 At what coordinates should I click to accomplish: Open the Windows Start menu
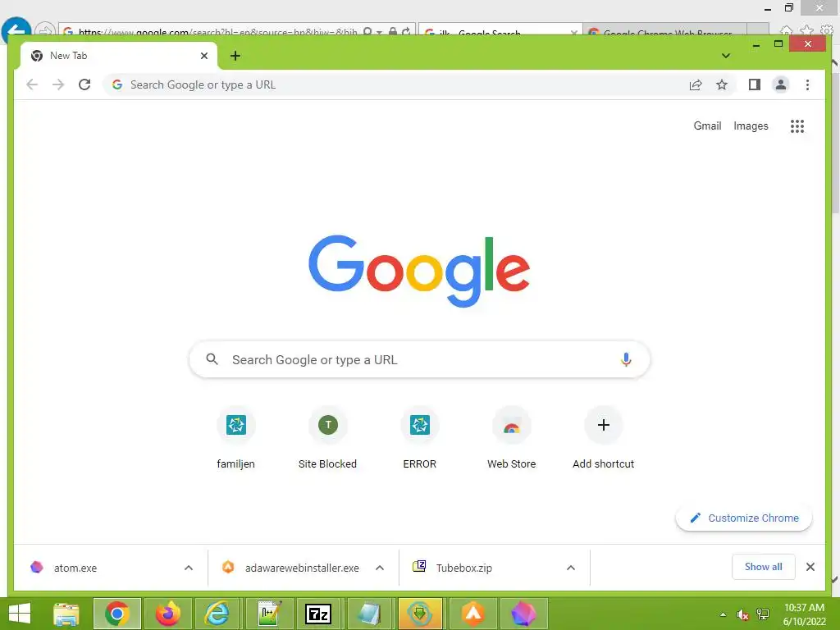click(x=20, y=614)
